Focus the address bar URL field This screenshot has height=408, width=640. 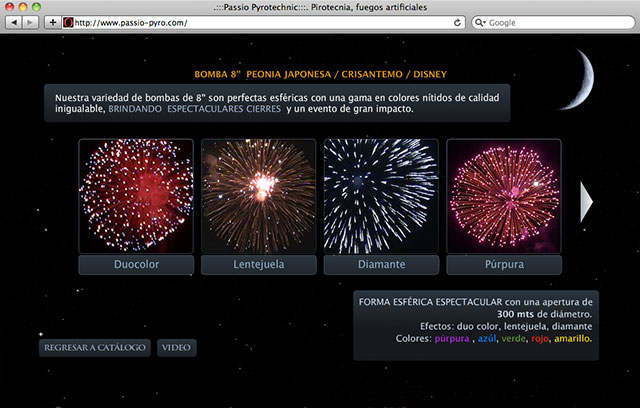click(x=261, y=22)
